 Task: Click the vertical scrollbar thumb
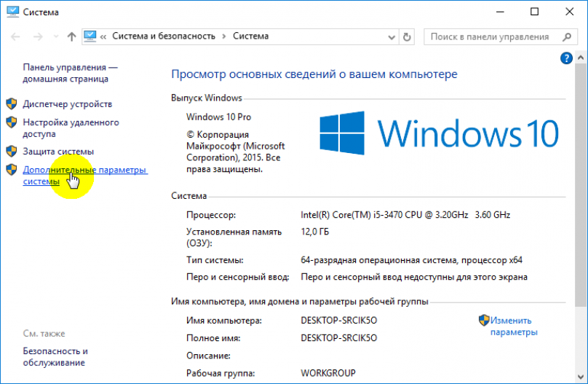580,184
